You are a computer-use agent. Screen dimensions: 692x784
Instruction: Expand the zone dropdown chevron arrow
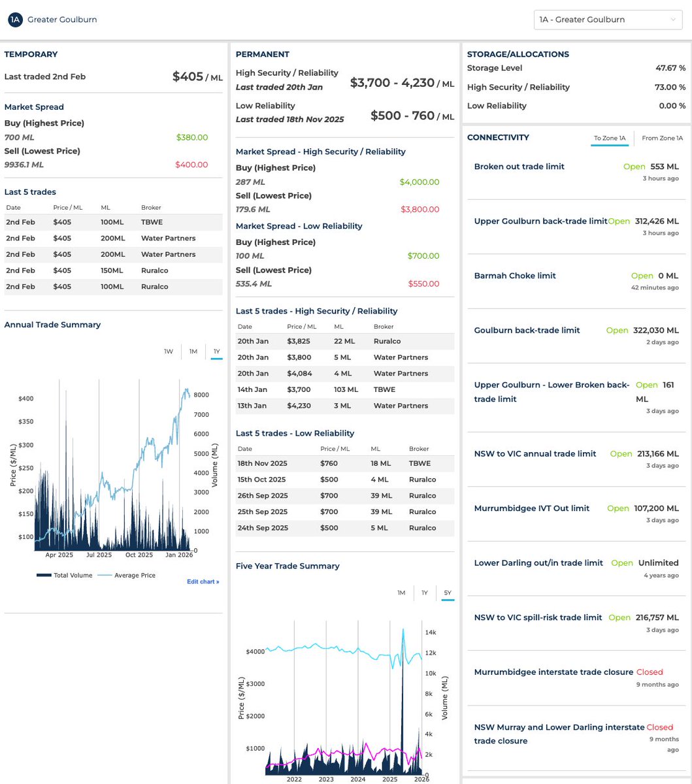673,20
